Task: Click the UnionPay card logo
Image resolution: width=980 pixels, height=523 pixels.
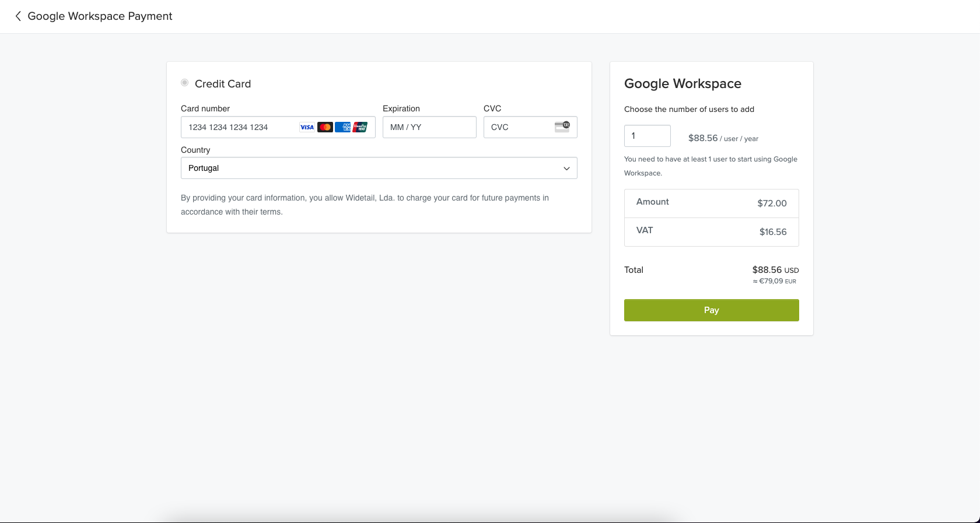Action: point(360,127)
